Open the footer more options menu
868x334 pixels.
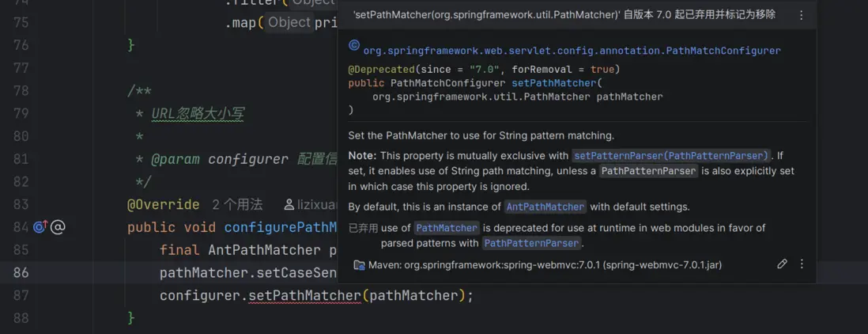[802, 264]
